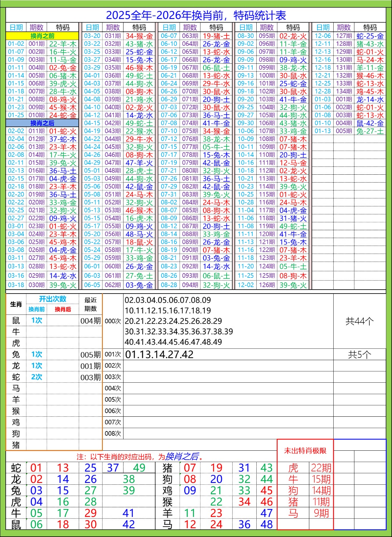
Task: Click the 008次 frequency row label
Action: click(113, 434)
